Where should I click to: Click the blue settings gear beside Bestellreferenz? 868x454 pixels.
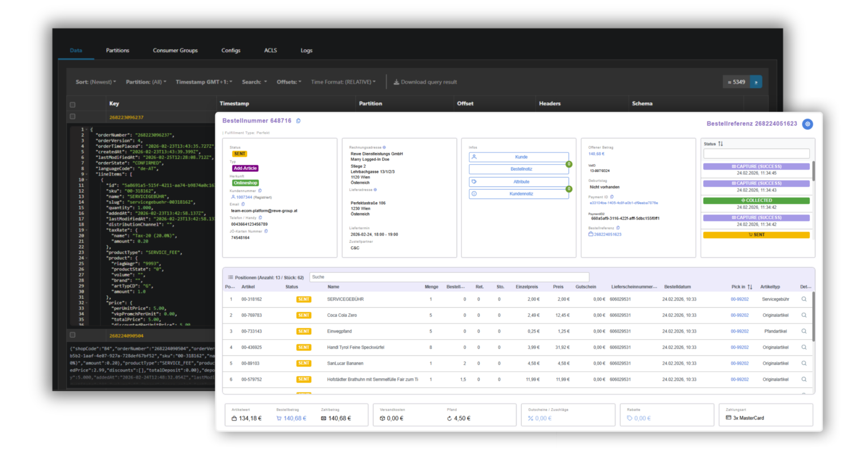click(808, 124)
